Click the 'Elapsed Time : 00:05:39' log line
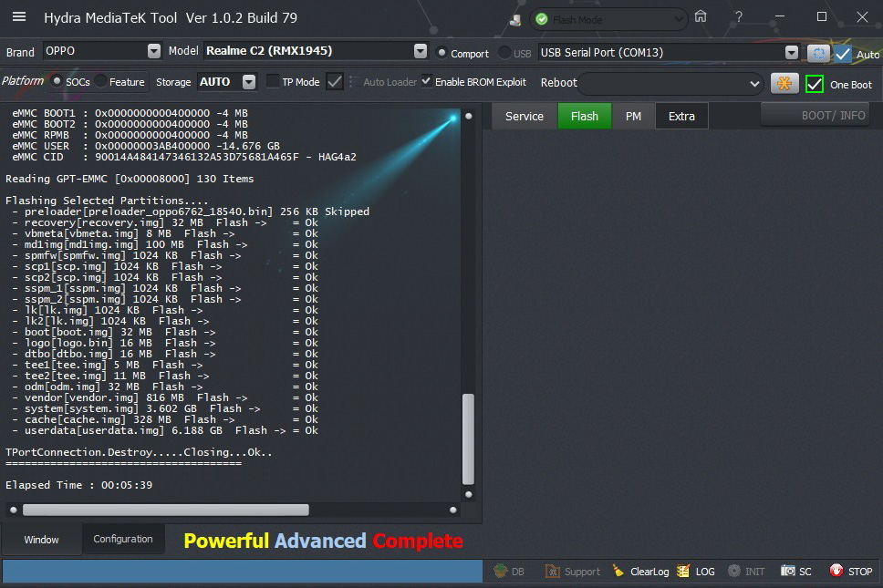 click(x=78, y=485)
